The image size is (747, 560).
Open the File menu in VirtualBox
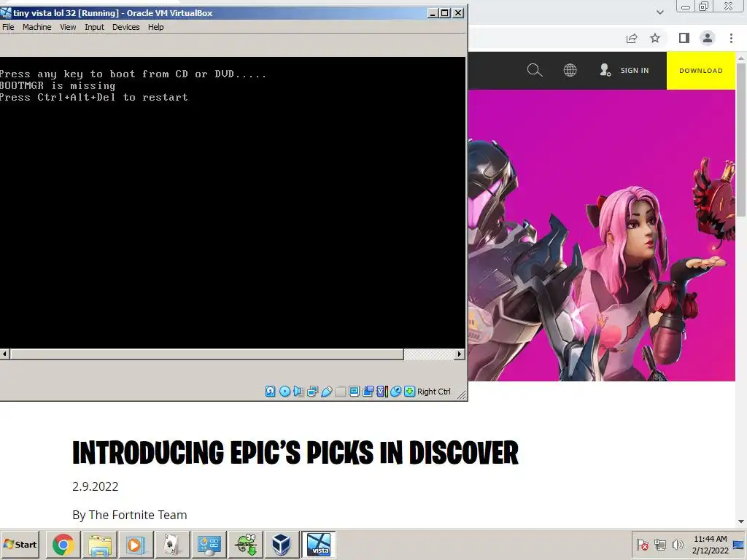pyautogui.click(x=8, y=27)
